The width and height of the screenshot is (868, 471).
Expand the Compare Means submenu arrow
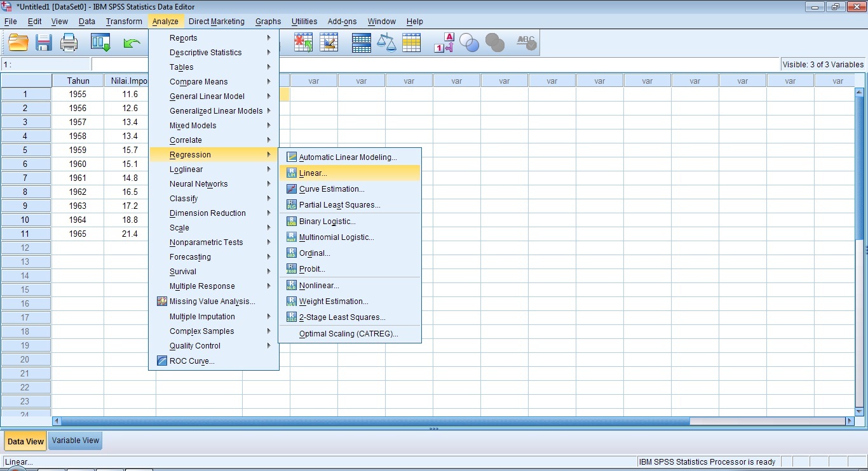point(269,82)
